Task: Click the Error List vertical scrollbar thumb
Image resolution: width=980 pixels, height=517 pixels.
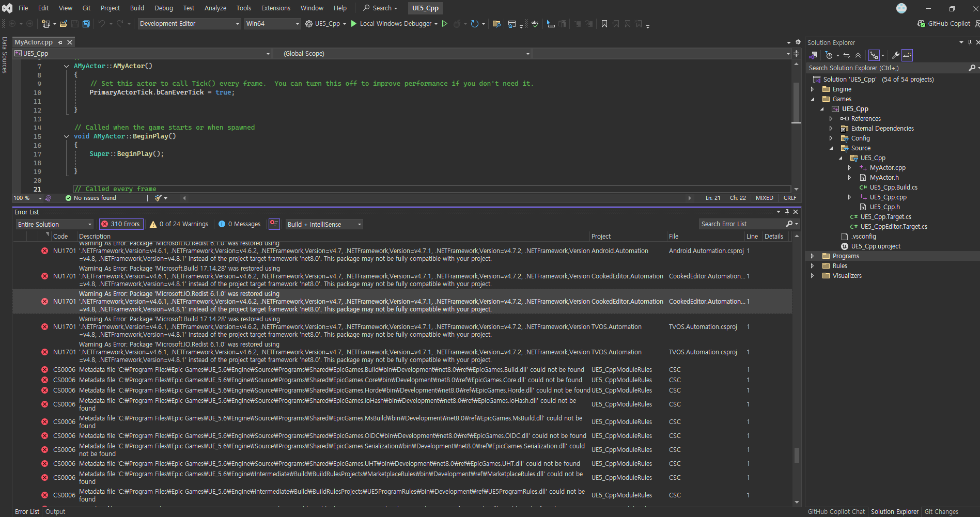Action: coord(797,455)
